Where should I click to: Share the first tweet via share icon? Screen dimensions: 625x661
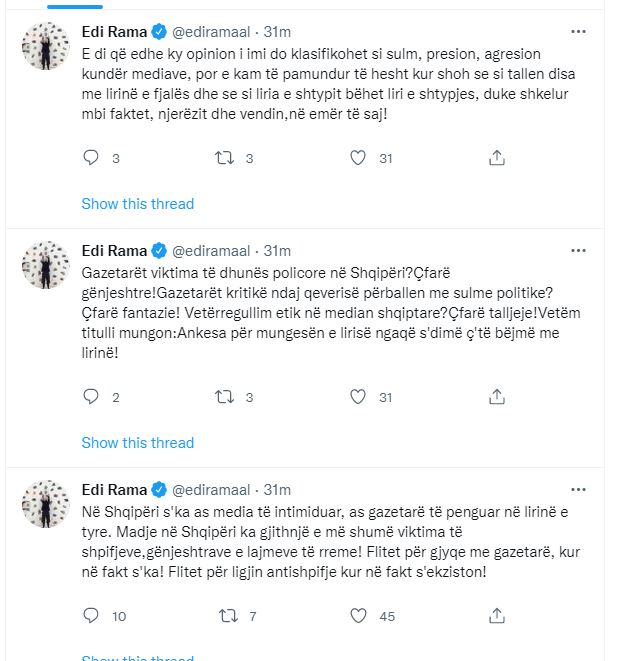pyautogui.click(x=497, y=158)
